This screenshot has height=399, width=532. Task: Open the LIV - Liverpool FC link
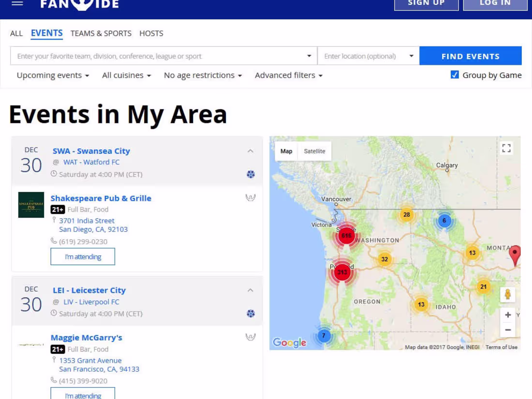pyautogui.click(x=91, y=302)
